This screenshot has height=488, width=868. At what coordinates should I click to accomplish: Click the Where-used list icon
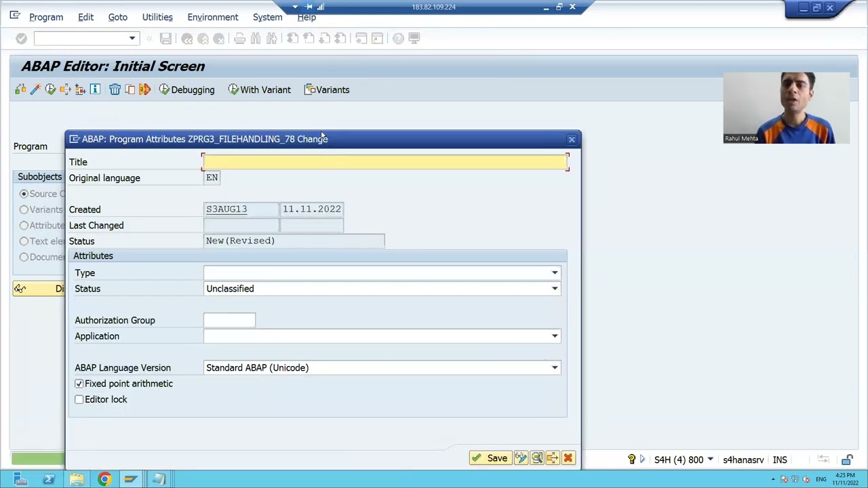click(x=65, y=89)
